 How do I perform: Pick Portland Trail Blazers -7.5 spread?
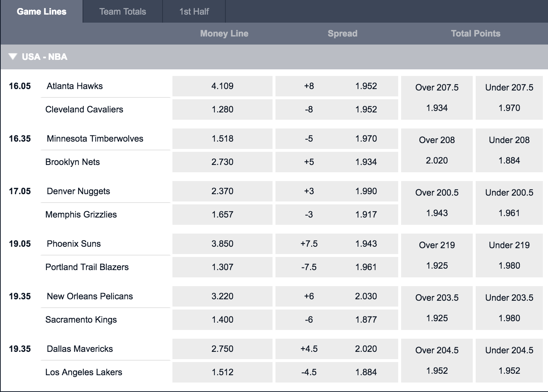pos(337,267)
